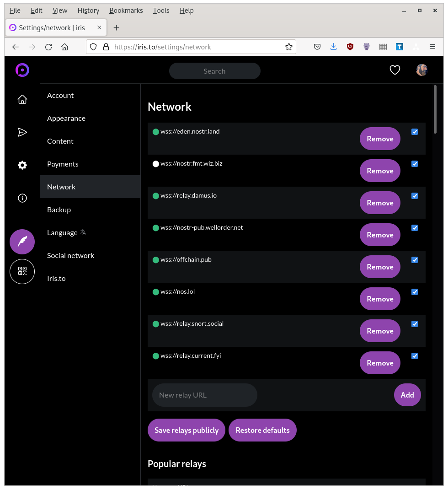Disable the relay.damus.io relay checkbox
Image resolution: width=448 pixels, height=490 pixels.
pos(414,196)
